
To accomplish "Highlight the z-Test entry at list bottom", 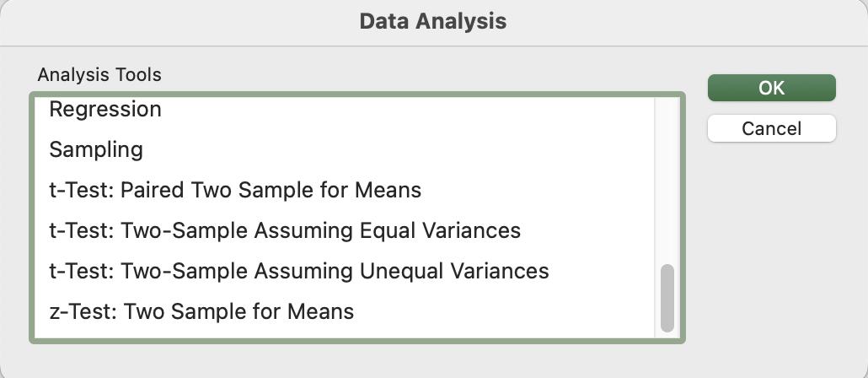I will click(345, 311).
